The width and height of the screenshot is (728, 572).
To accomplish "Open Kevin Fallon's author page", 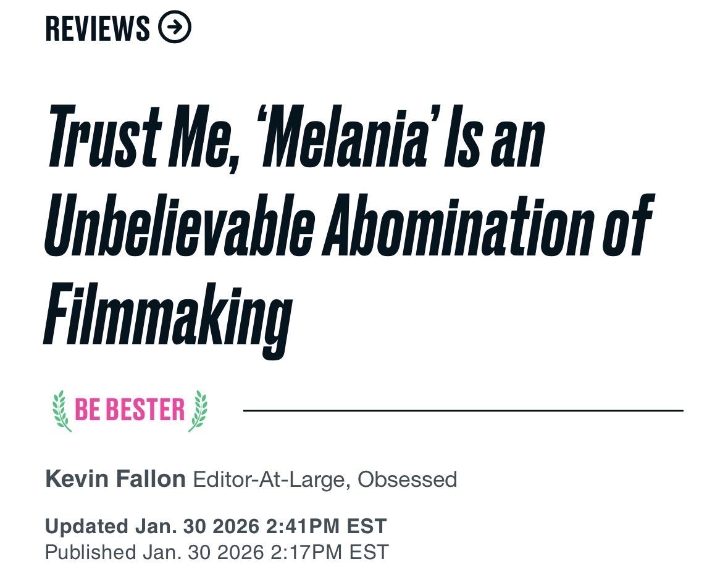I will click(115, 479).
